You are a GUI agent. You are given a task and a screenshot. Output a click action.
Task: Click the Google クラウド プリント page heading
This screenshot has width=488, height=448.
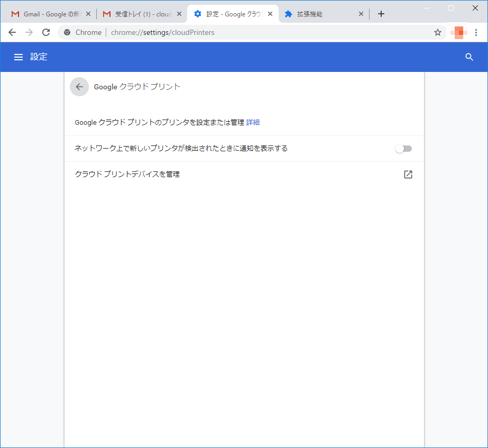coord(137,87)
